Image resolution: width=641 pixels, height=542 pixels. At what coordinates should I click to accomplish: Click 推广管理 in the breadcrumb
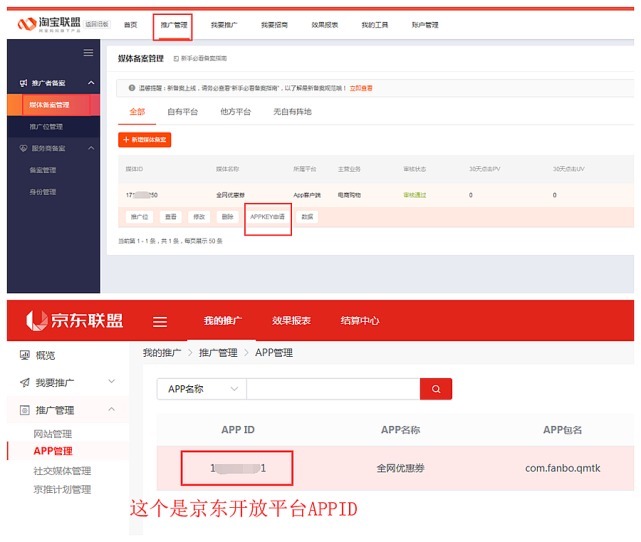[x=218, y=353]
